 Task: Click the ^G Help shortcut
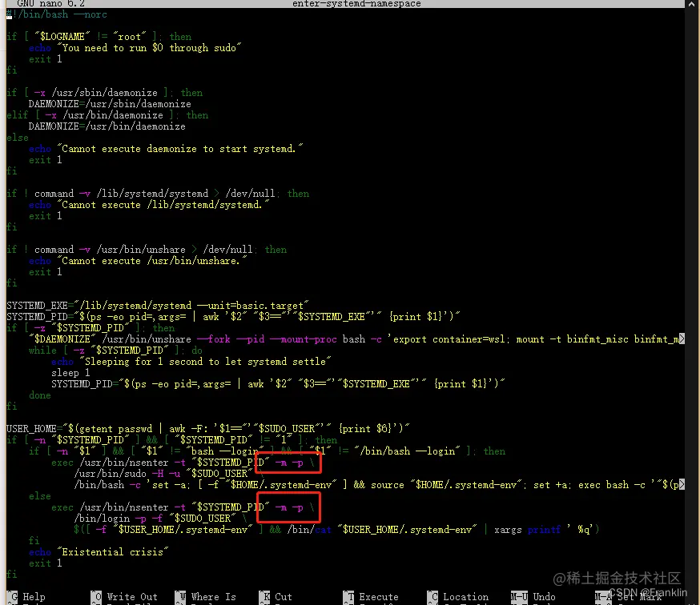coord(26,597)
